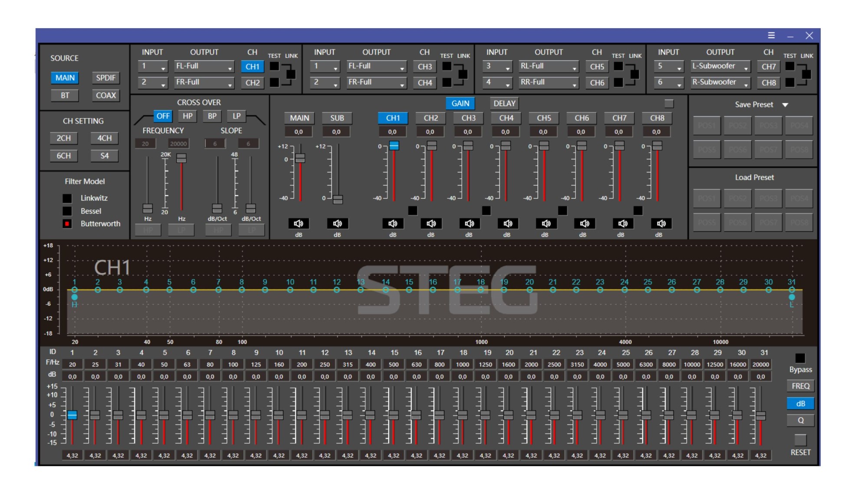The image size is (868, 502).
Task: Switch to the DELAY tab
Action: click(504, 104)
